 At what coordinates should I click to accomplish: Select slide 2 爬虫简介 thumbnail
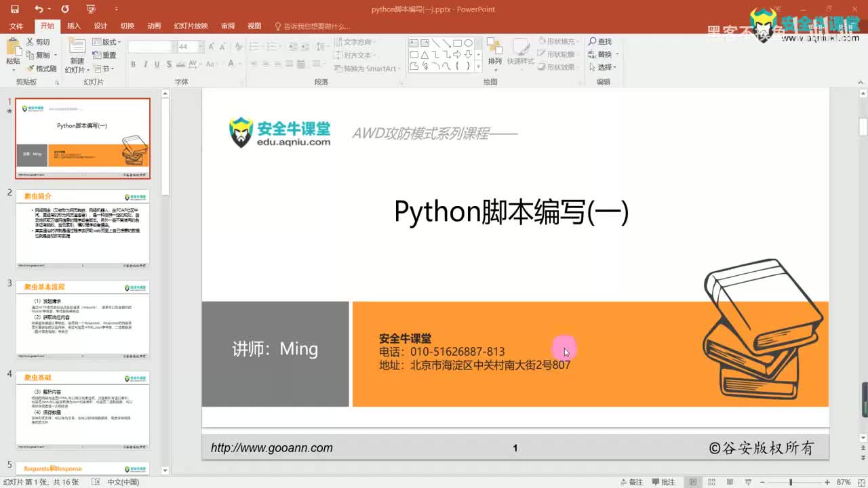point(83,229)
